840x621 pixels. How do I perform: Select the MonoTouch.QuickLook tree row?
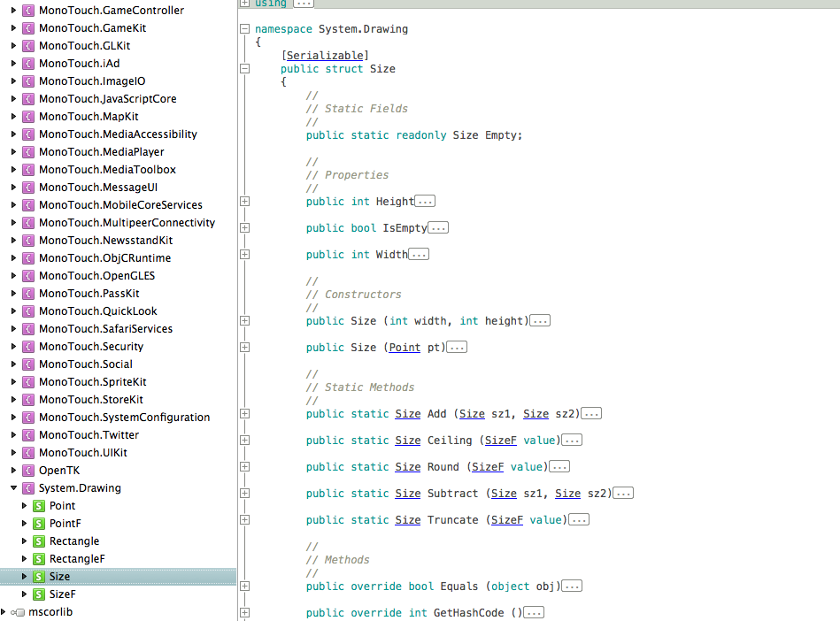pyautogui.click(x=118, y=310)
